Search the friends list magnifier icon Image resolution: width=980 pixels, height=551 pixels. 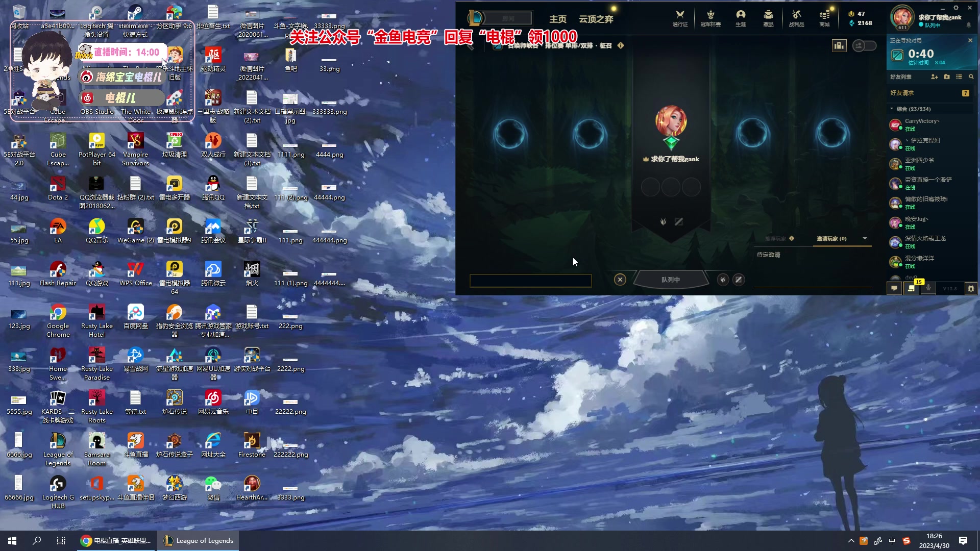(x=971, y=77)
